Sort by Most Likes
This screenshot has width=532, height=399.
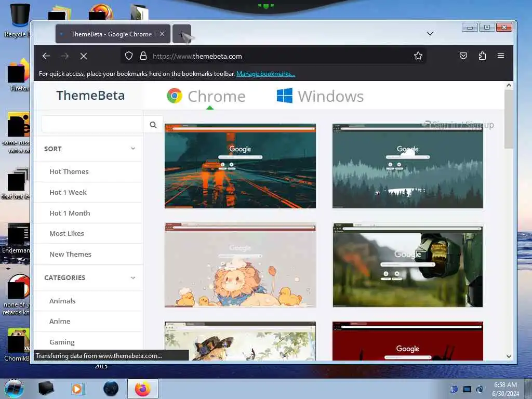coord(66,233)
